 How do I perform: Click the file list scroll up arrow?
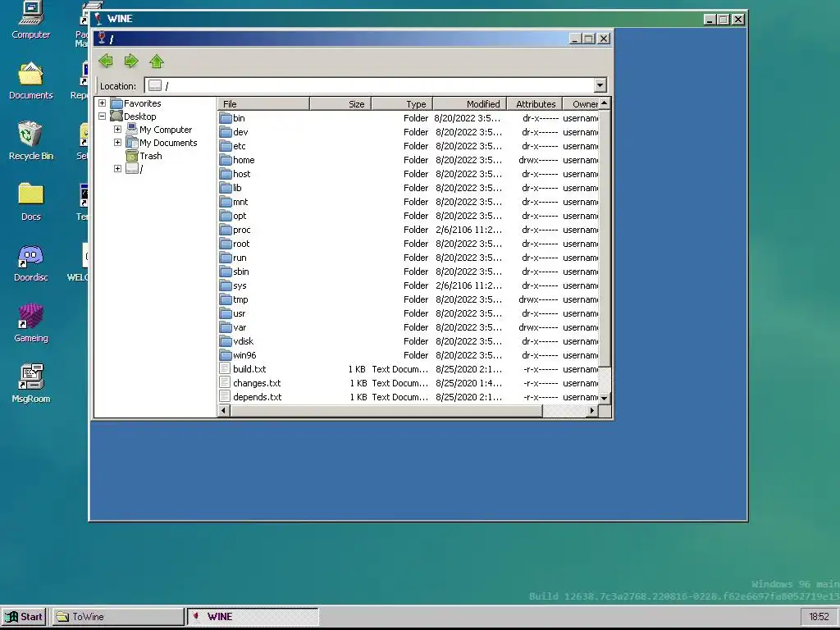(x=605, y=103)
